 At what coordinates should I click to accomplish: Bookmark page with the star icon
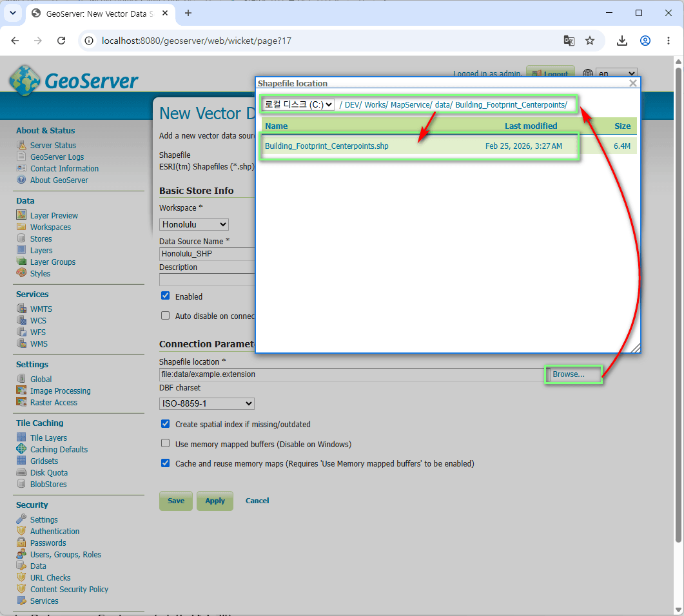tap(590, 41)
